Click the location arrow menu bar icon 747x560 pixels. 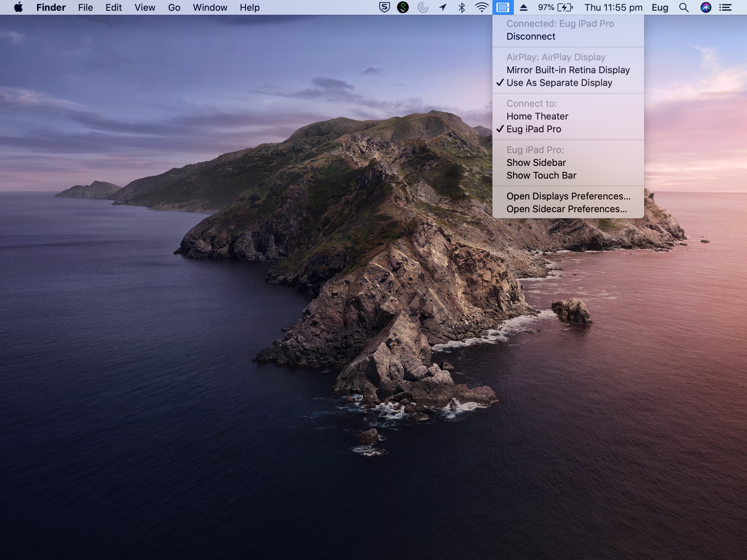click(443, 7)
